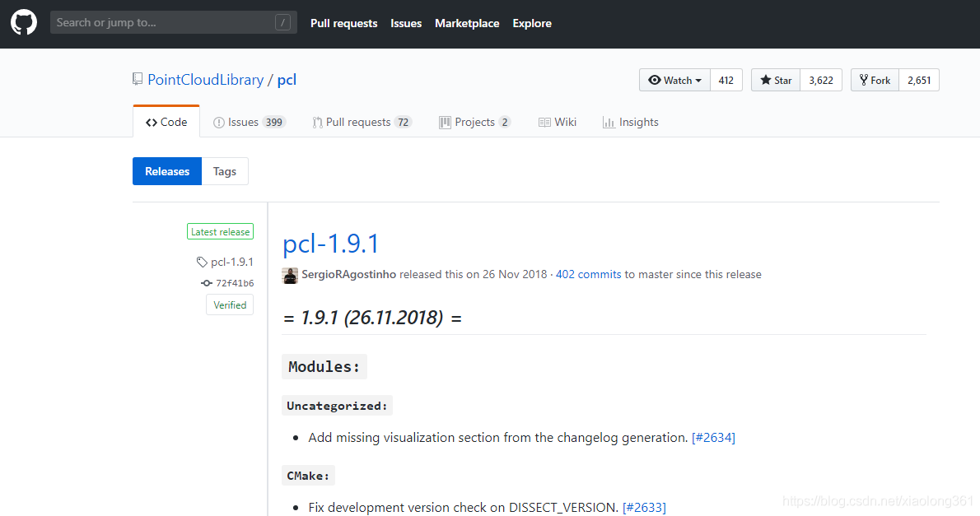
Task: Open pull request #2634 link
Action: coord(713,437)
